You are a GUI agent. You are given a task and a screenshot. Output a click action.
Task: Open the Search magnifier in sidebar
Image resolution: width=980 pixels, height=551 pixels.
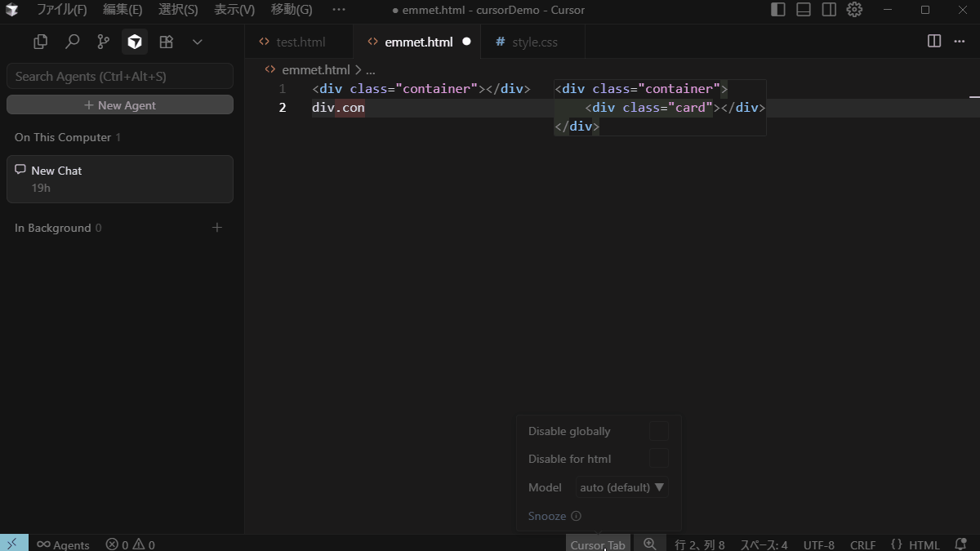tap(72, 42)
